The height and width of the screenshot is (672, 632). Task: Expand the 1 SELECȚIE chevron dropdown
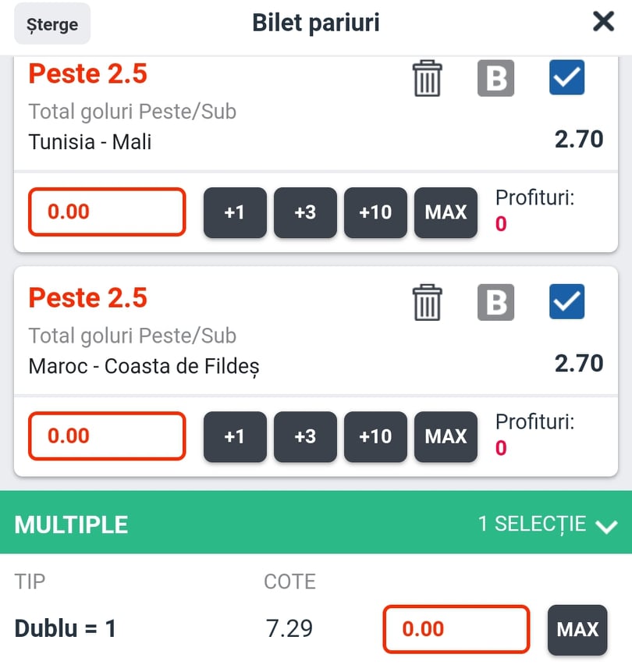coord(607,526)
